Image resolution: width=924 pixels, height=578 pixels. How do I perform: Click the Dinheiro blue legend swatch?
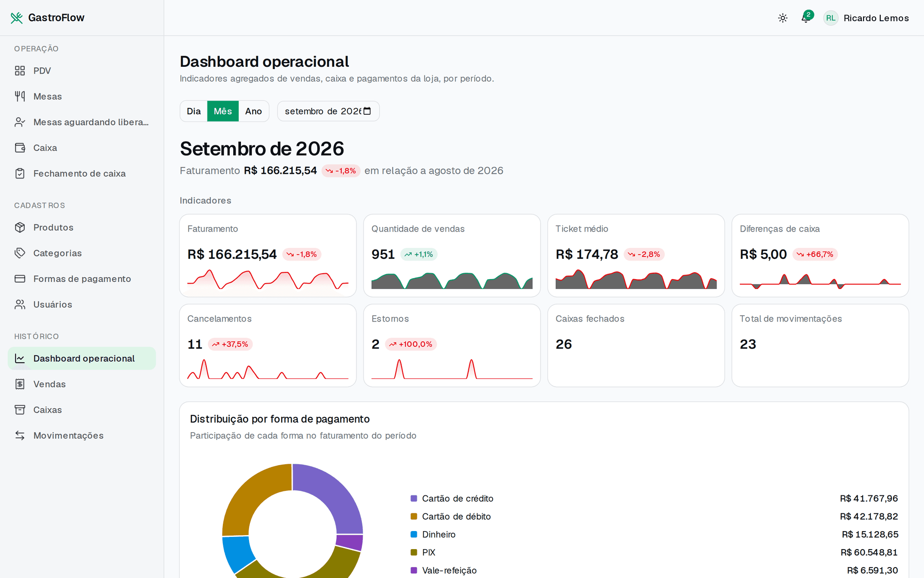tap(414, 535)
